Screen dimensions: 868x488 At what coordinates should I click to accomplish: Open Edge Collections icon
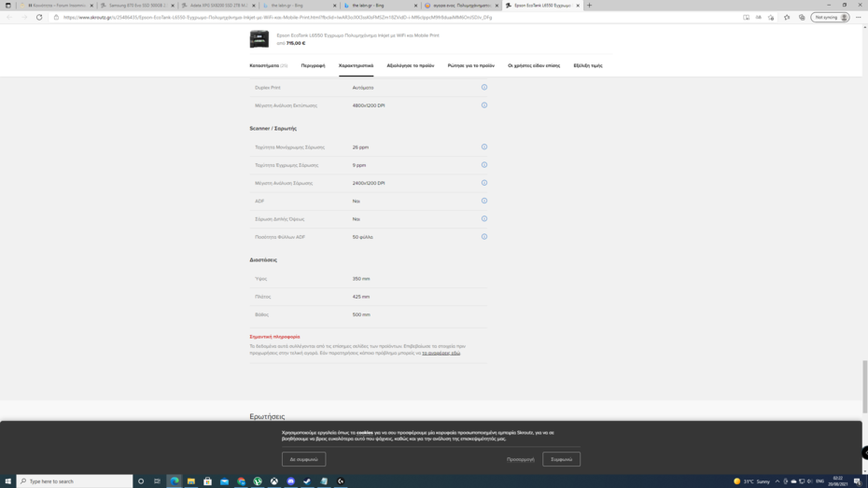(802, 17)
